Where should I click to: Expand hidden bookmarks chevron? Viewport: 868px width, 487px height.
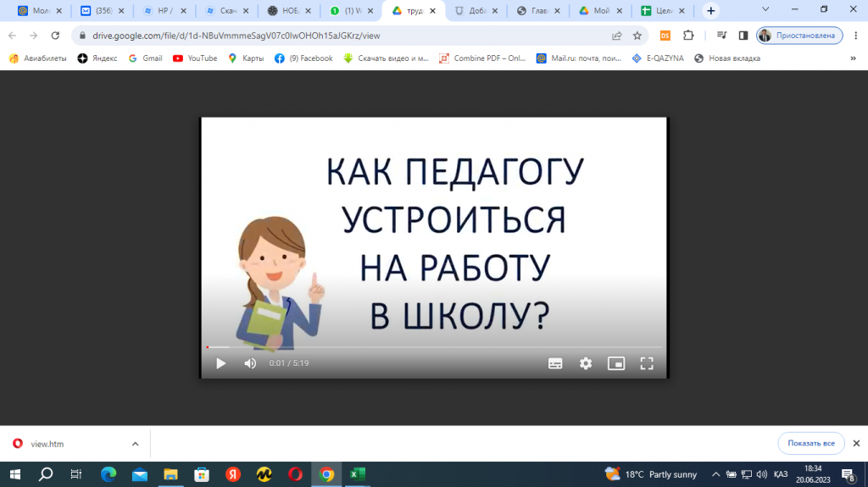(853, 58)
